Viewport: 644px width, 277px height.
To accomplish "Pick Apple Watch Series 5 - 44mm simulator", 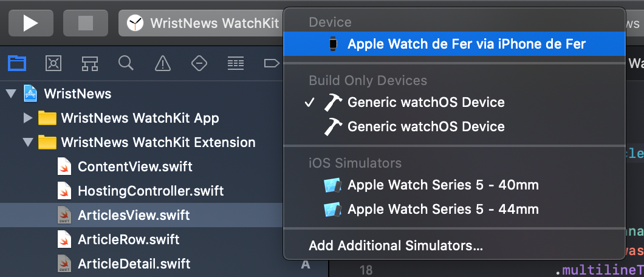I will point(454,210).
